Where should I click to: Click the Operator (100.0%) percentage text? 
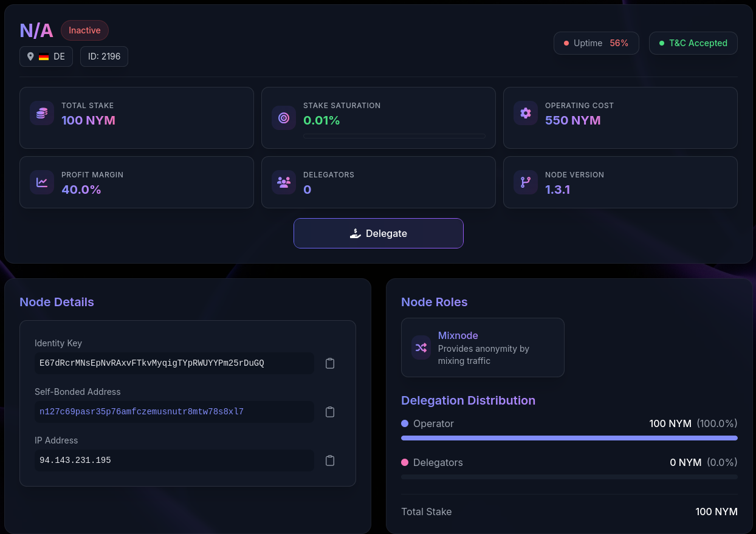tap(717, 423)
